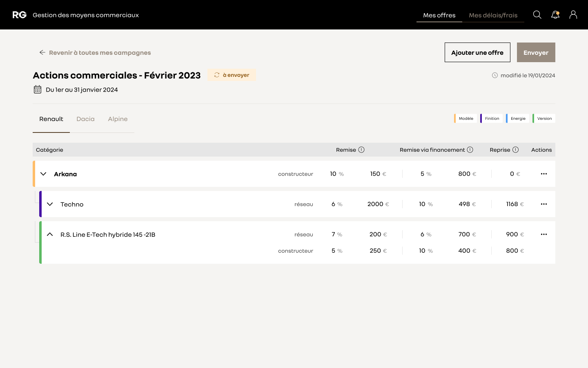Click the Modèle orange legend tag
The height and width of the screenshot is (368, 588).
coord(465,119)
